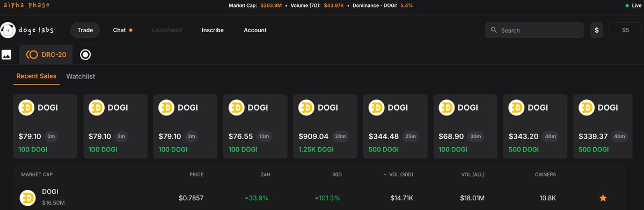Image resolution: width=644 pixels, height=210 pixels.
Task: Open the DOGI token row name
Action: [x=50, y=192]
